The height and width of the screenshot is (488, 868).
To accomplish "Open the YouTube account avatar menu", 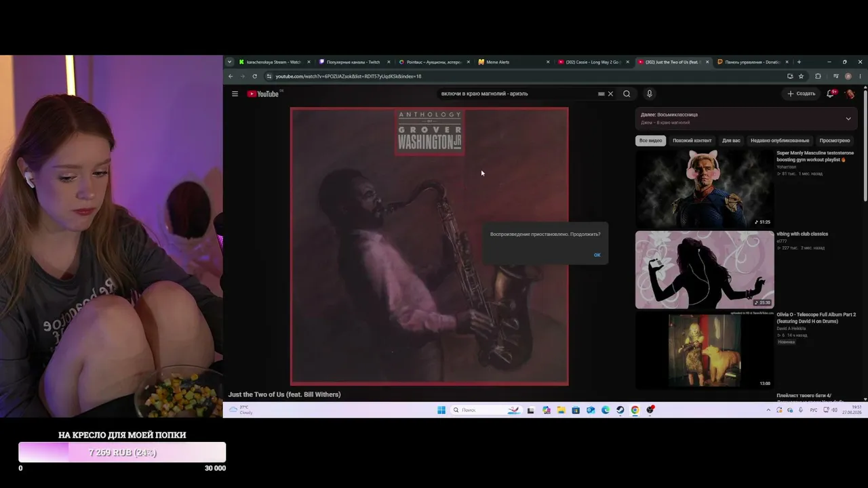I will (x=850, y=94).
